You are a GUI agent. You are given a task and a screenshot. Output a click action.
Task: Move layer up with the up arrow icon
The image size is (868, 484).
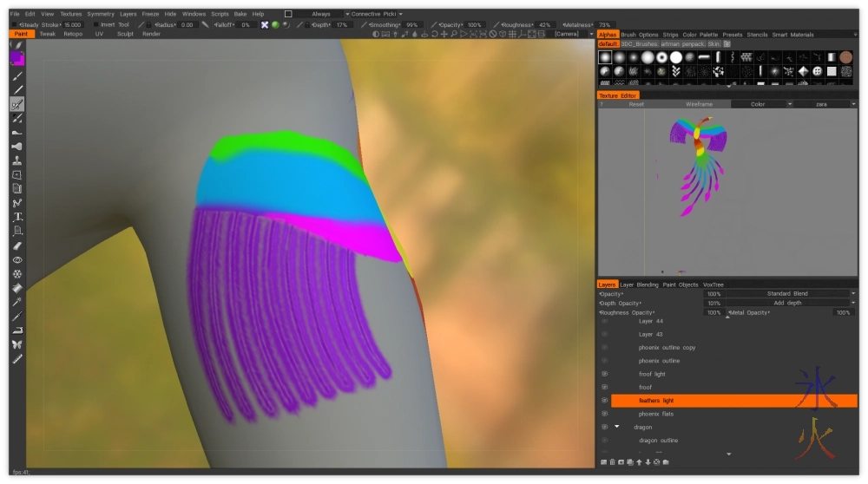(638, 461)
